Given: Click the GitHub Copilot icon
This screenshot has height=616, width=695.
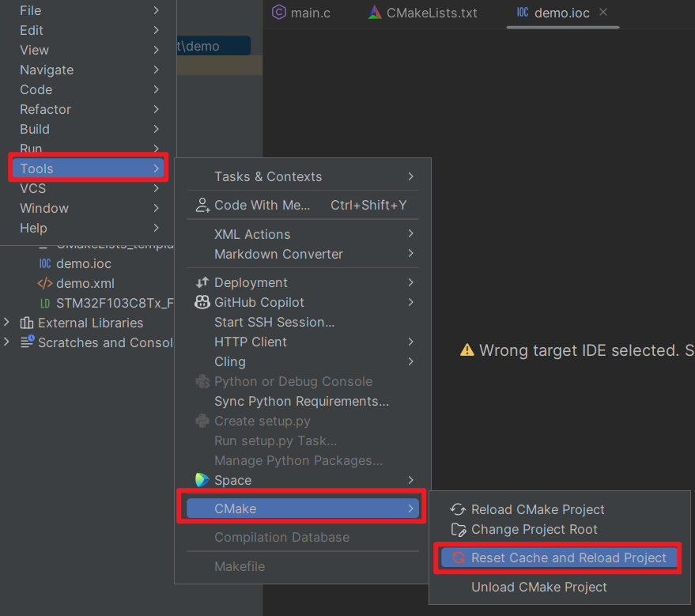Looking at the screenshot, I should [202, 302].
